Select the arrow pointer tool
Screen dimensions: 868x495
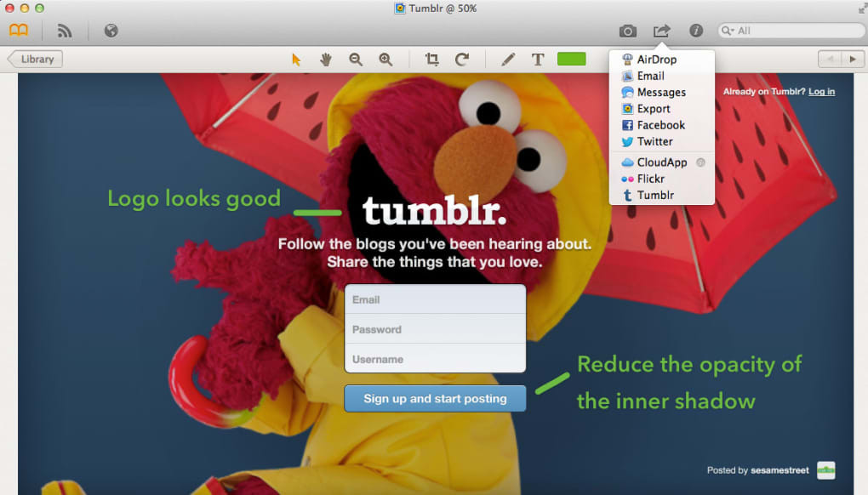296,60
